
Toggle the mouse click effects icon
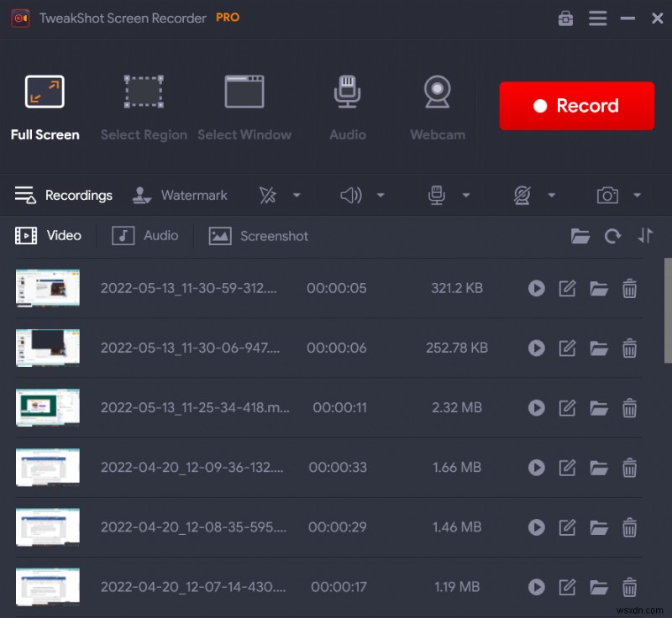[x=269, y=195]
